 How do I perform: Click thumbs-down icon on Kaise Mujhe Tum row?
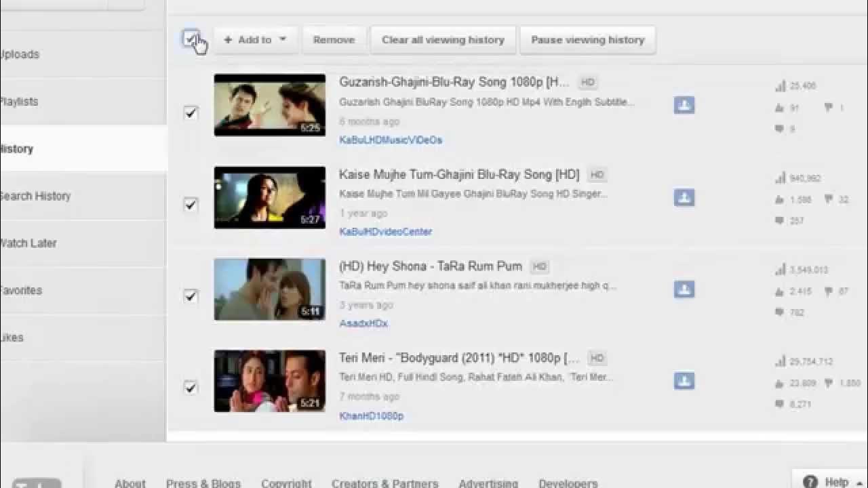tap(829, 199)
